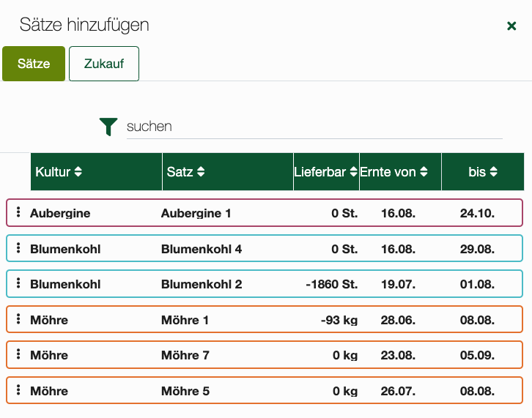Switch to the Zukauf tab
The image size is (532, 418).
[104, 64]
